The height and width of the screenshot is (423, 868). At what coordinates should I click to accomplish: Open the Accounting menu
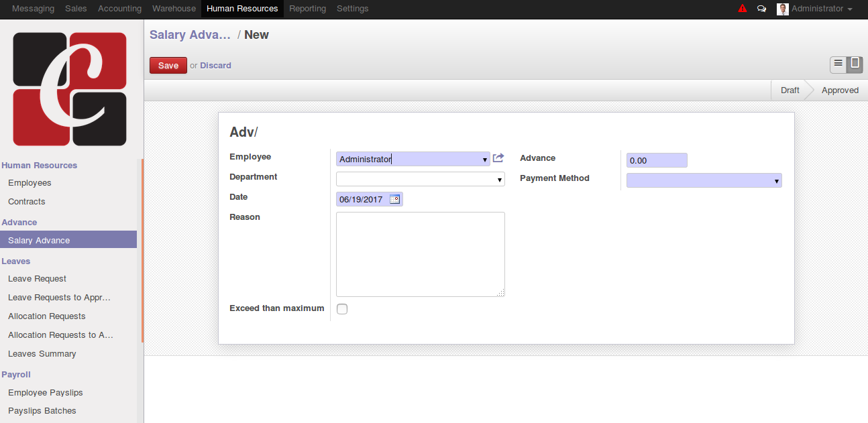point(119,9)
